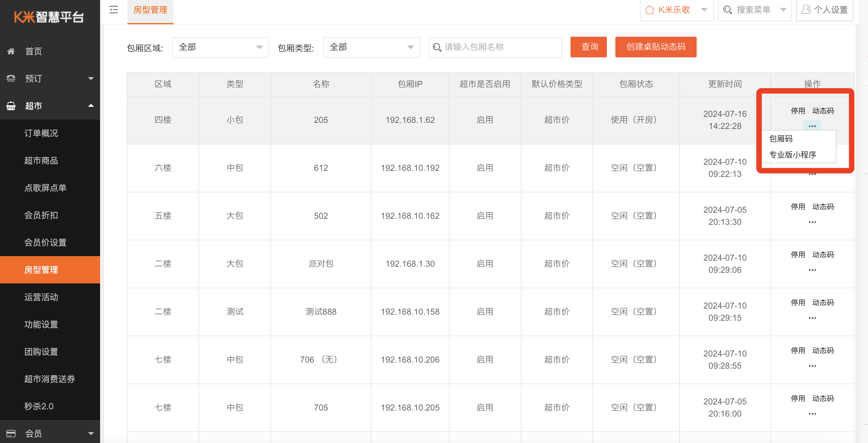
Task: Open the more (...) menu for 706（无）
Action: click(x=812, y=366)
